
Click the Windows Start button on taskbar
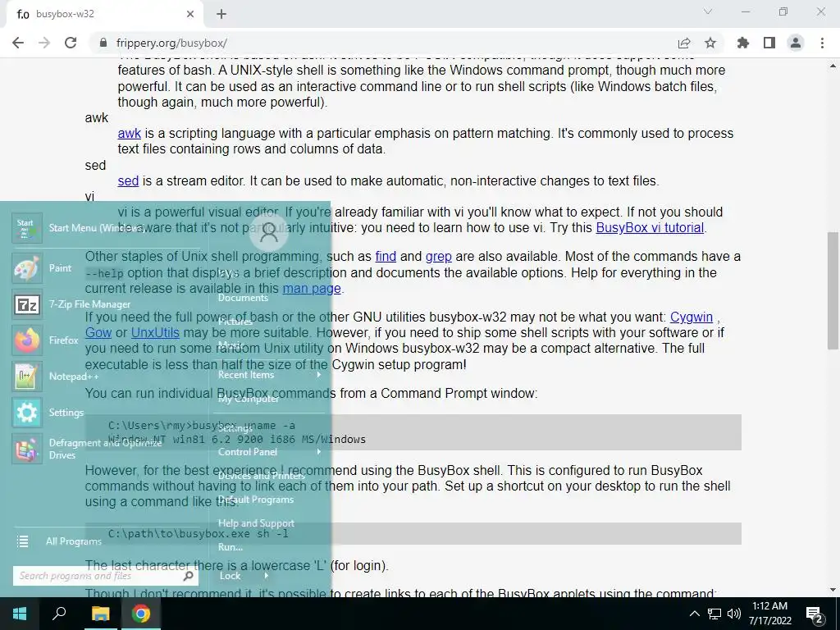[x=20, y=614]
